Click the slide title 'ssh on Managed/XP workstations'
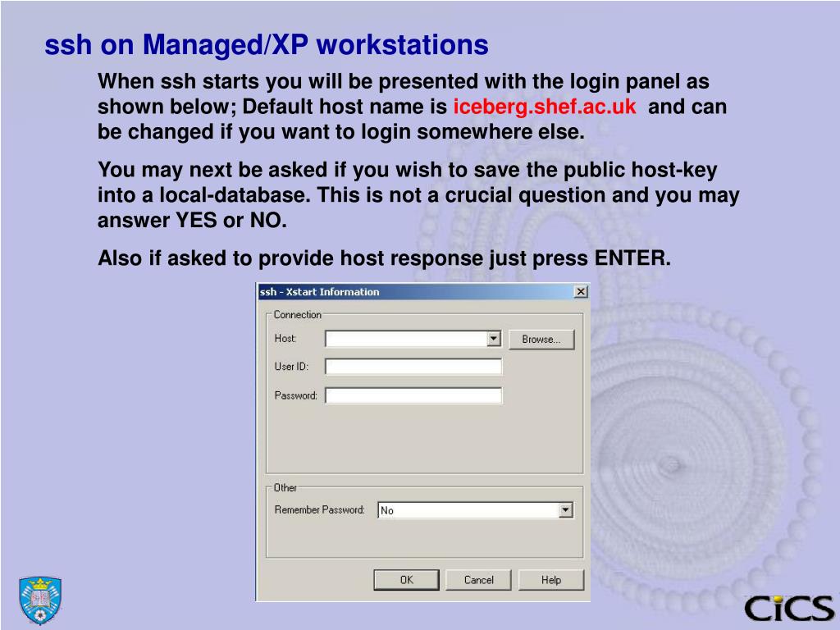The image size is (840, 630). (267, 44)
